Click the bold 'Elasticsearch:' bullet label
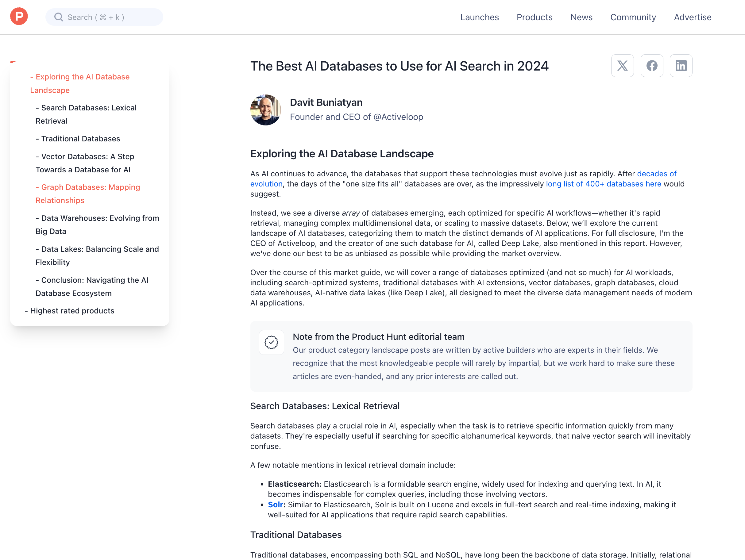Viewport: 745px width, 560px height. tap(294, 484)
